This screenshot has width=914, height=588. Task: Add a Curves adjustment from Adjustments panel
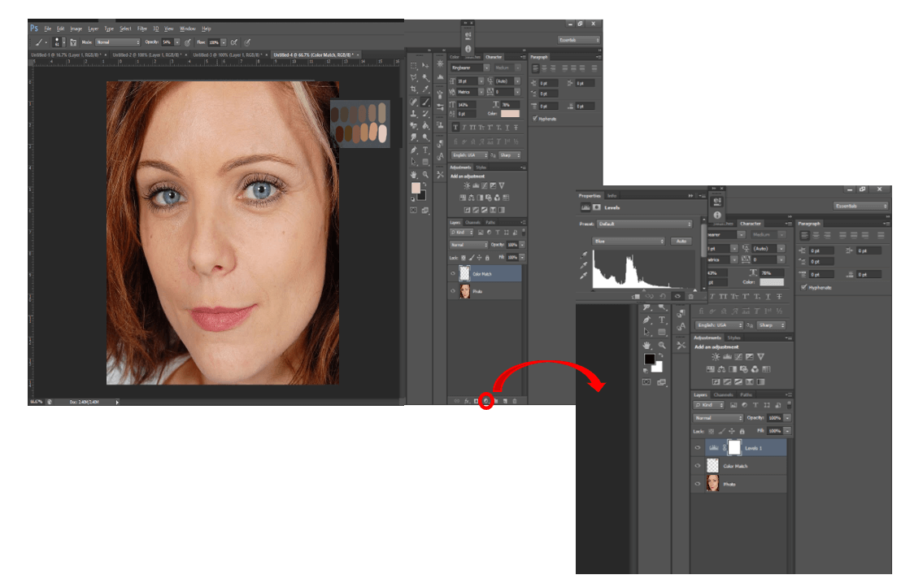[485, 186]
